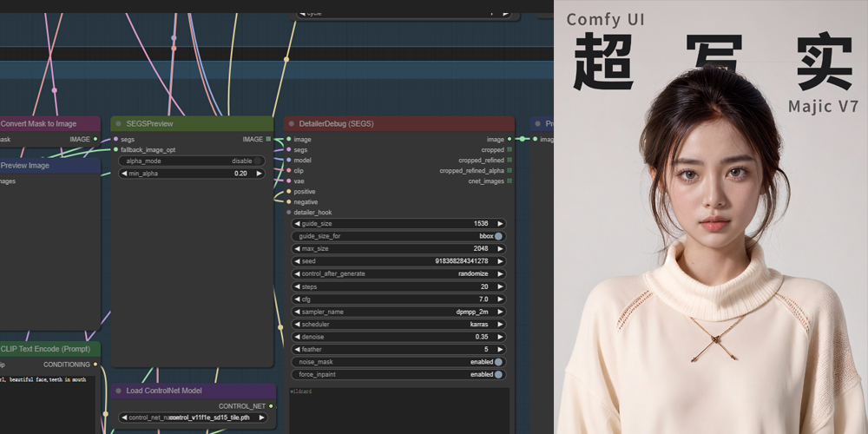Decrease guide_size with left arrow
868x434 pixels.
(x=297, y=224)
